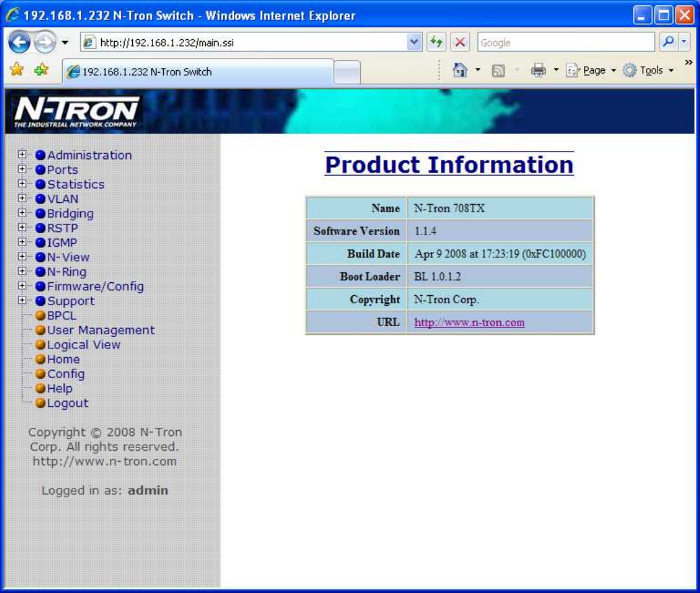Open the Config page link
Screen dimensions: 700x593
coord(66,374)
